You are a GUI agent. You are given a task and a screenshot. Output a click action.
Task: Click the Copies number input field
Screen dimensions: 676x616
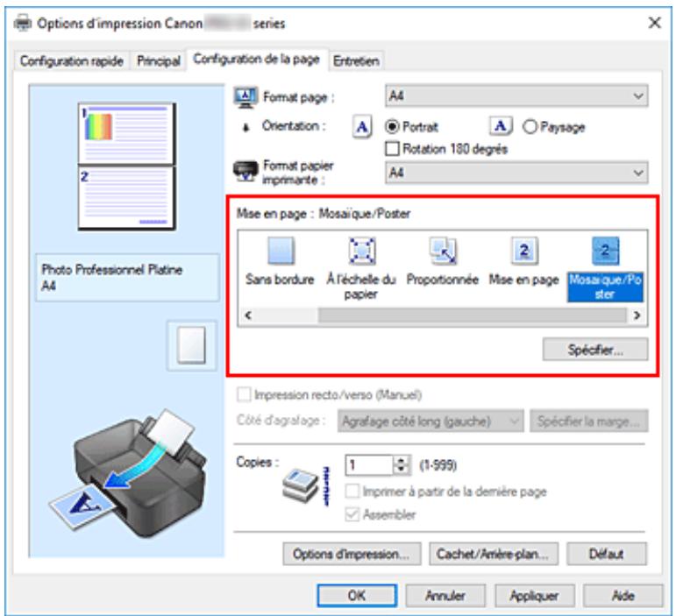tap(369, 464)
